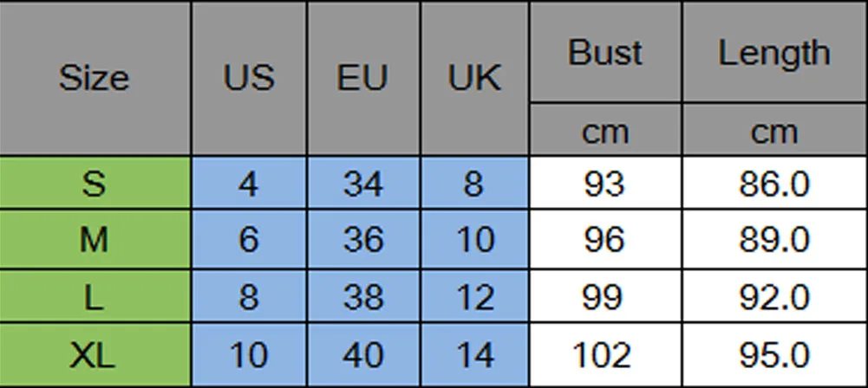Click the EU column header
This screenshot has height=388, width=868.
(x=363, y=77)
